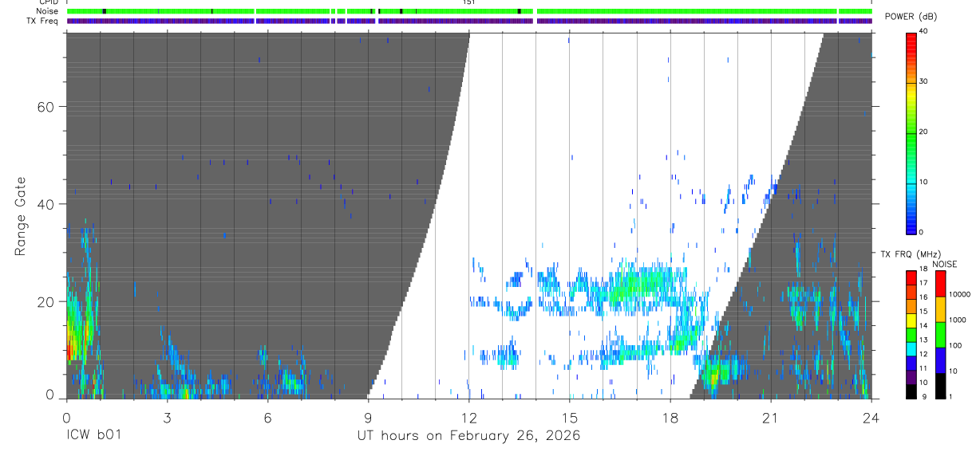Click the "9" tick on the UT hours axis
This screenshot has height=452, width=980.
pos(368,417)
